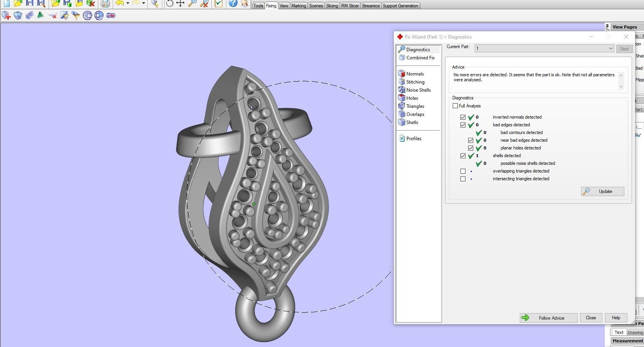644x347 pixels.
Task: Click the magnifier zoom tool
Action: tap(192, 4)
